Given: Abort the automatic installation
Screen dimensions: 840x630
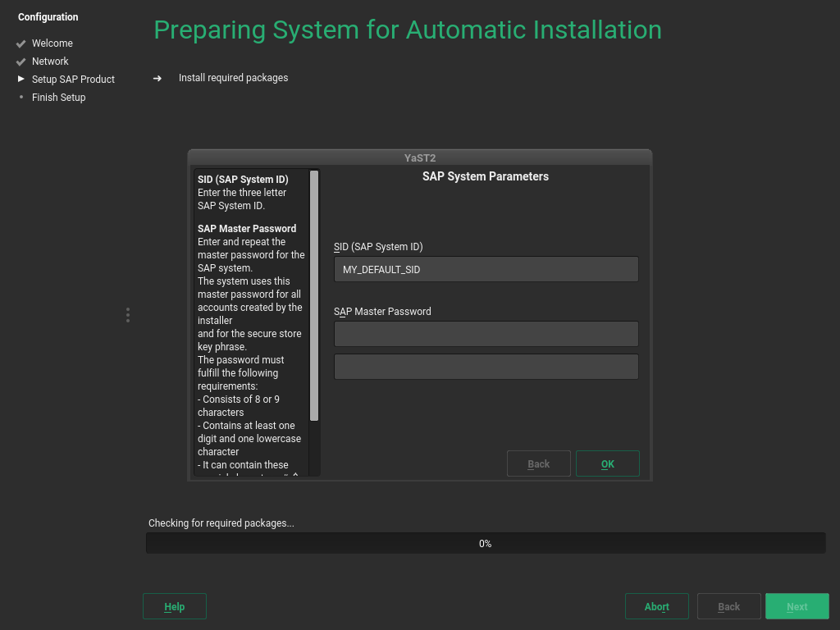Looking at the screenshot, I should [x=656, y=606].
